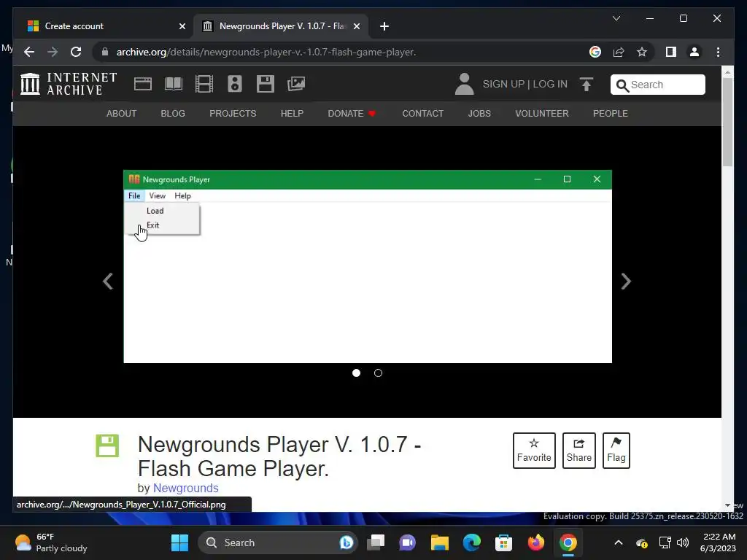Viewport: 747px width, 560px height.
Task: Open File Explorer from taskbar
Action: pyautogui.click(x=440, y=542)
